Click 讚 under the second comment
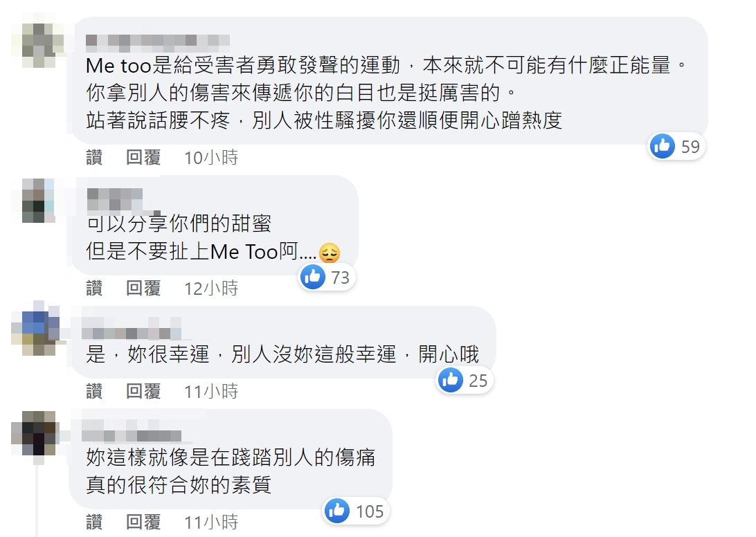Image resolution: width=756 pixels, height=537 pixels. (x=93, y=289)
